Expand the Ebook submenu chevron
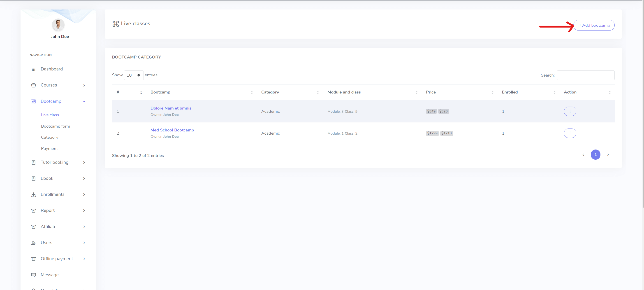Screen dimensions: 644x290 point(84,178)
